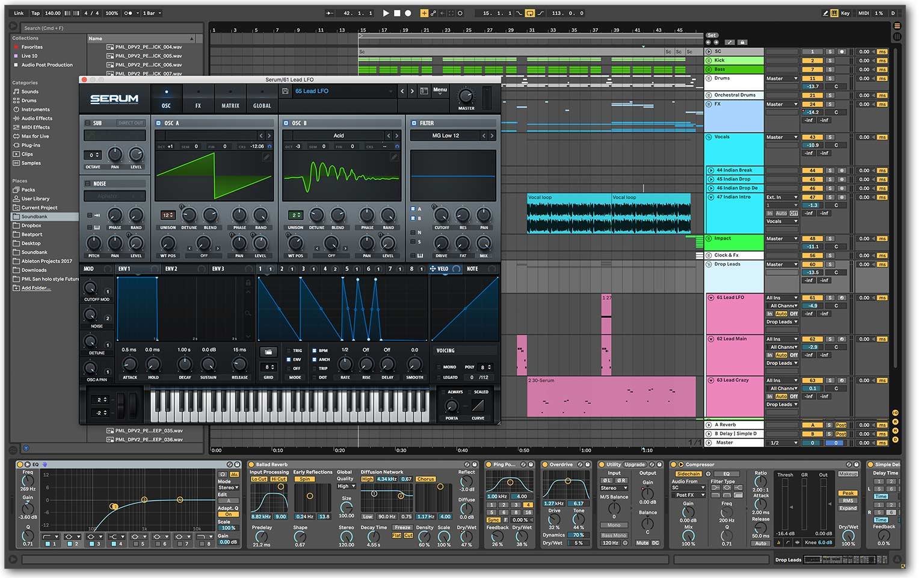Click the Link button
Viewport: 924px width, 578px height.
tap(19, 13)
